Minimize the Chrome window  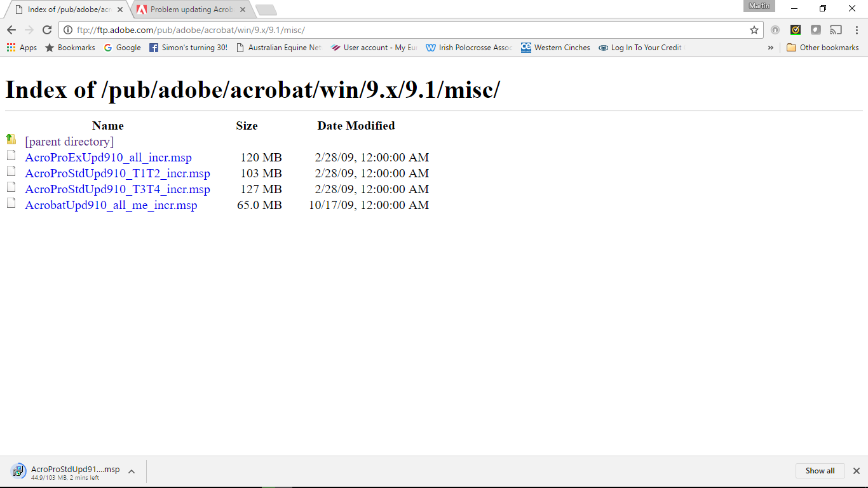[x=794, y=8]
